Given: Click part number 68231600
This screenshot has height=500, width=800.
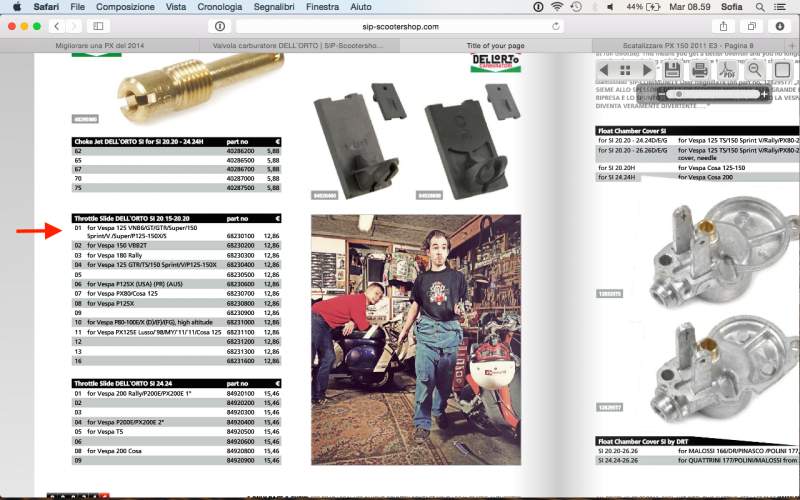Looking at the screenshot, I should [240, 361].
